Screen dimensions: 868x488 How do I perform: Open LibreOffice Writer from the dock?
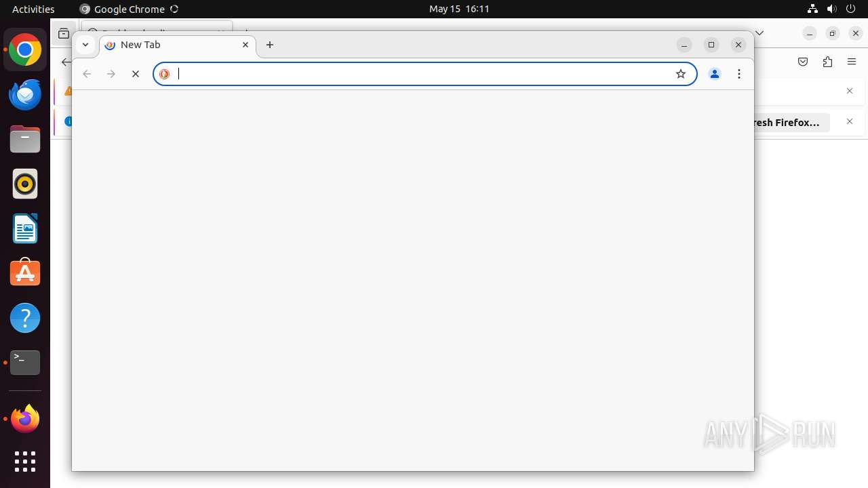(x=25, y=229)
